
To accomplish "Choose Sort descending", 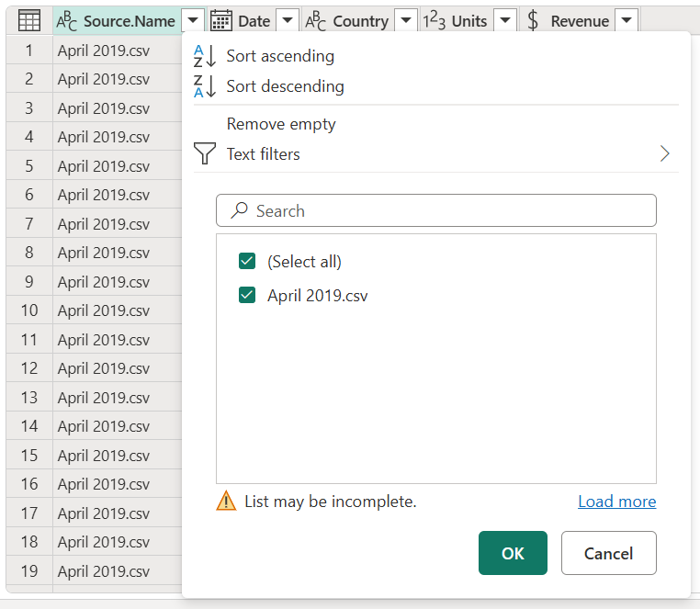I will (x=285, y=86).
